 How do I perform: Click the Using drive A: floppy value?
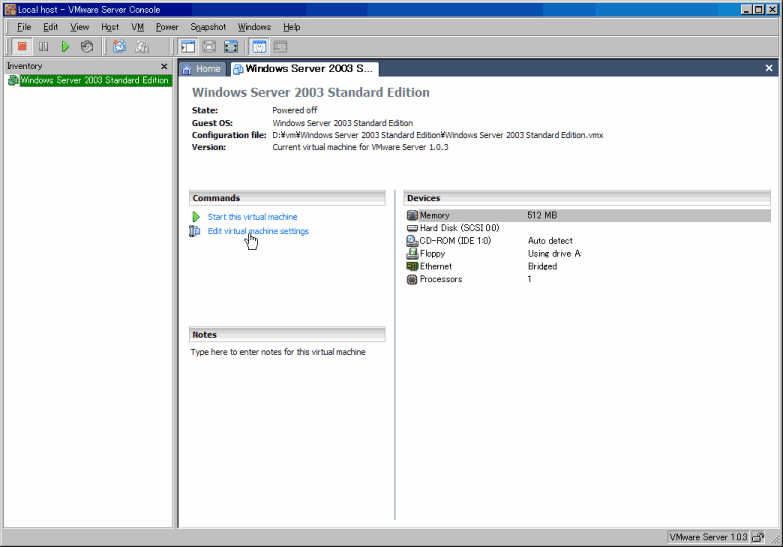[555, 254]
